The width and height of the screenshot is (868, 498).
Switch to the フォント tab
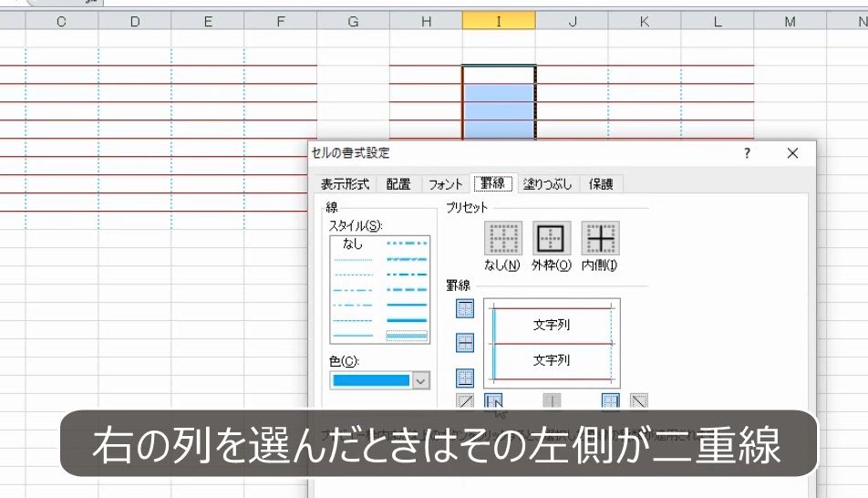click(x=445, y=184)
